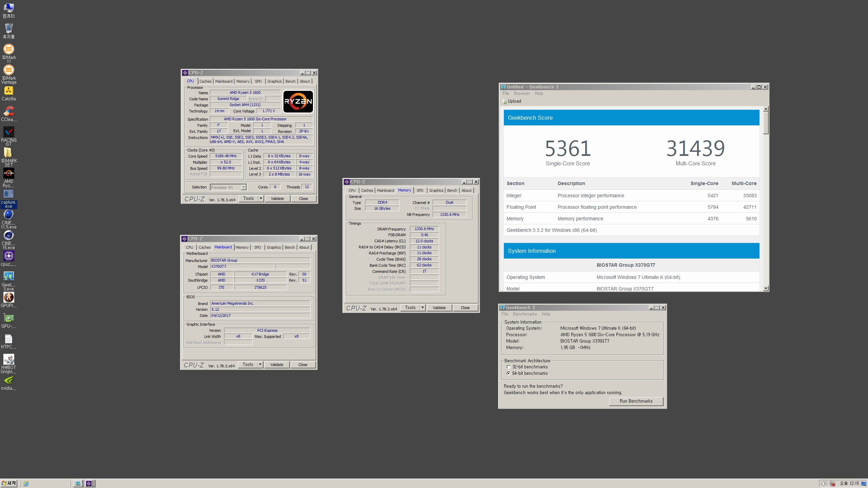
Task: Open GPUPI desktop icon
Action: [x=8, y=300]
